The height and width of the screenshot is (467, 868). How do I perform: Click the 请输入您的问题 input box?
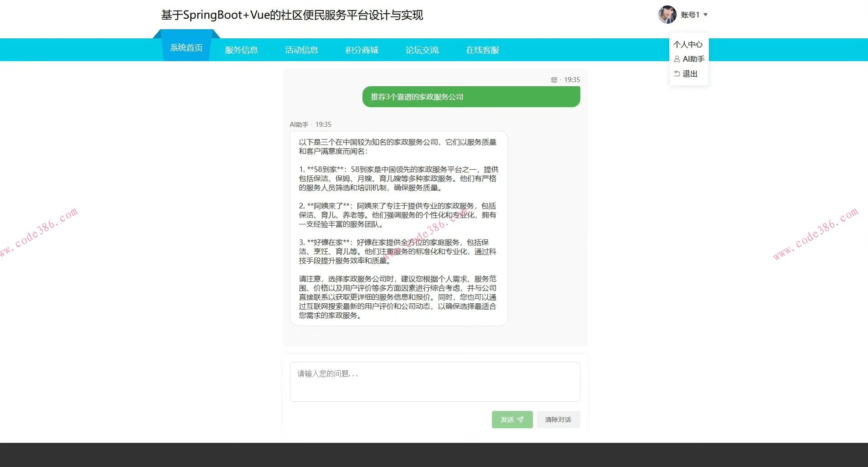click(x=434, y=381)
